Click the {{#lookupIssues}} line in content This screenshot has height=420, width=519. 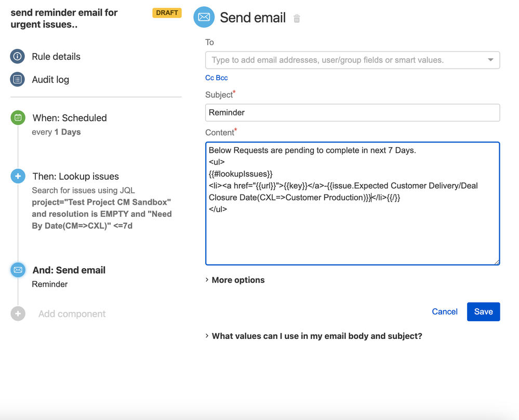241,174
